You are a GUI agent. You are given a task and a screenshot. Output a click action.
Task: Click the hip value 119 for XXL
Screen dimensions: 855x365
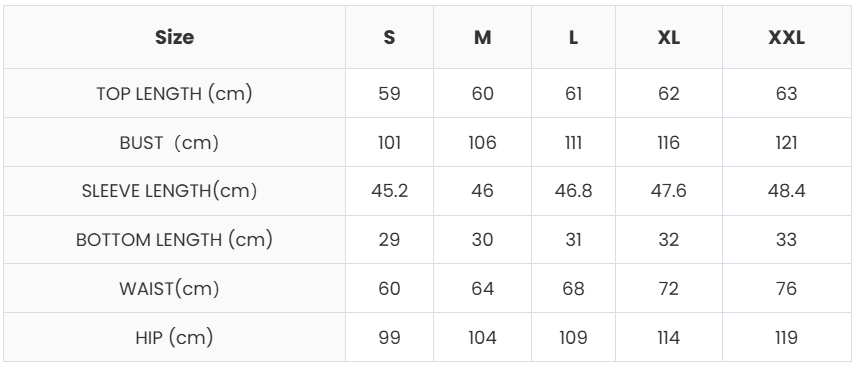(x=786, y=338)
